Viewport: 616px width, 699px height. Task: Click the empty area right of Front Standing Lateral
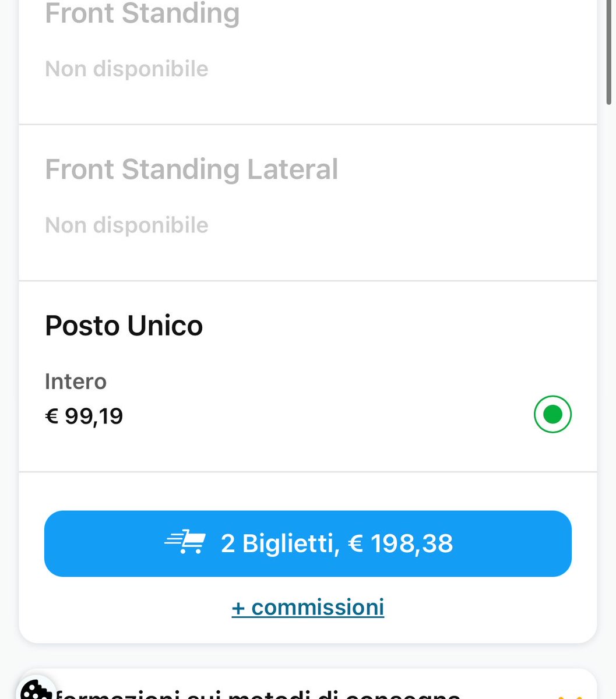click(x=466, y=170)
